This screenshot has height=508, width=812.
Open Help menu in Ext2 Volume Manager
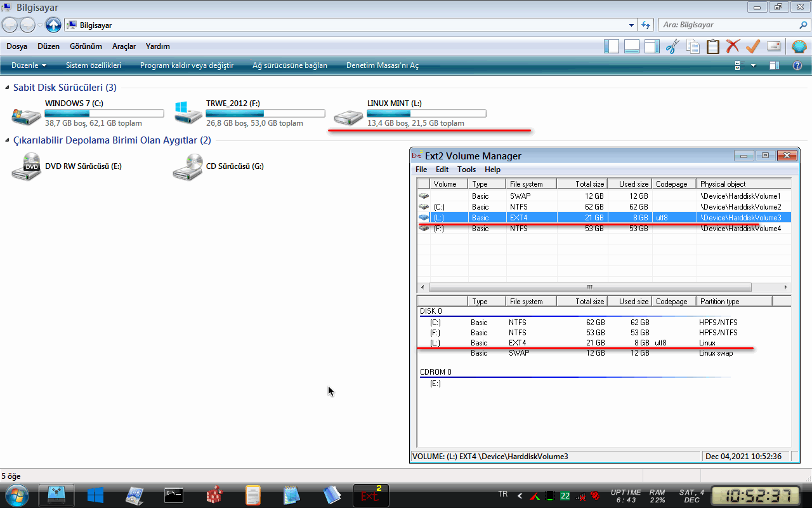[492, 170]
